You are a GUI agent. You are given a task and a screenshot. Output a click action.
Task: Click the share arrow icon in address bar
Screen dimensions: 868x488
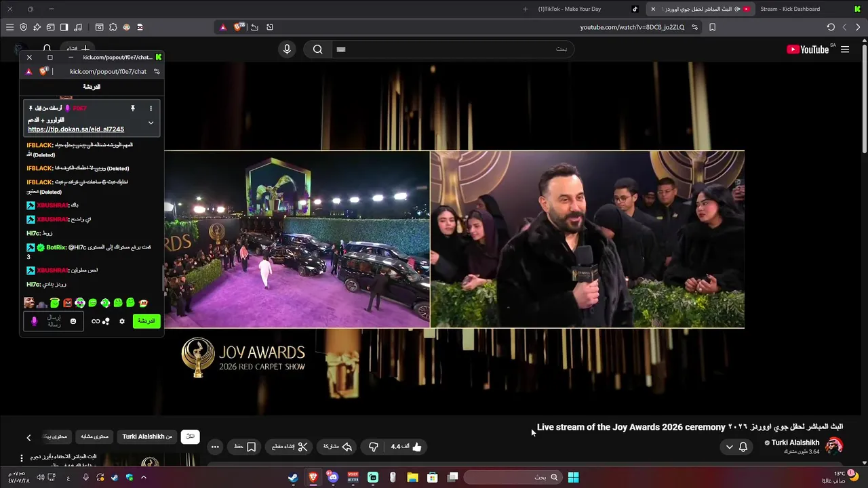(x=254, y=27)
